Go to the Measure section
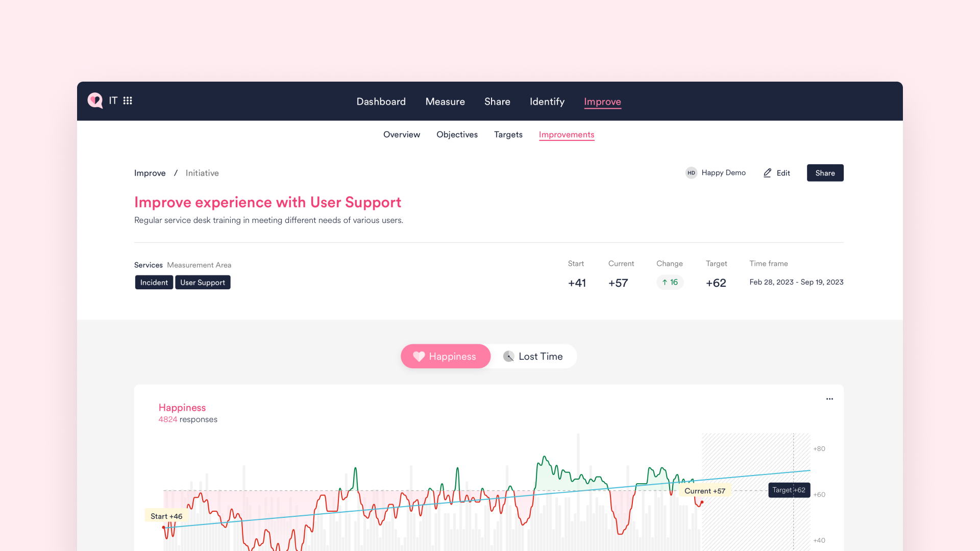The image size is (980, 551). point(445,102)
